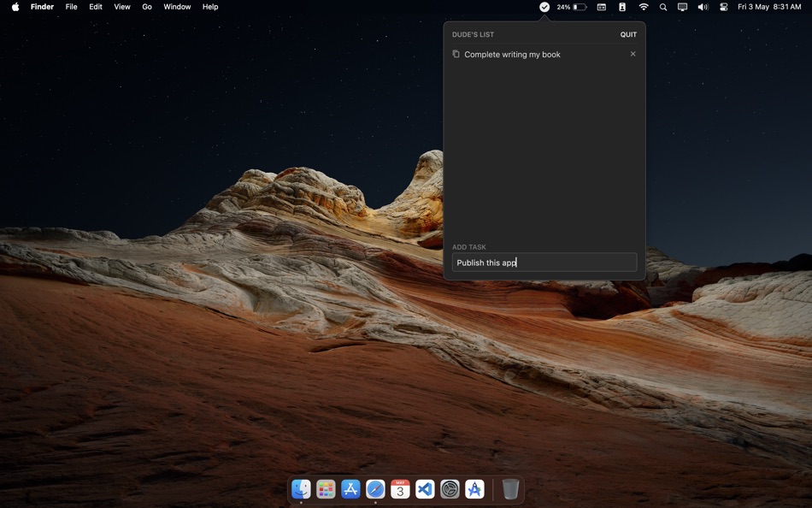Open the Calendar app in the Dock
The height and width of the screenshot is (508, 812).
tap(399, 489)
